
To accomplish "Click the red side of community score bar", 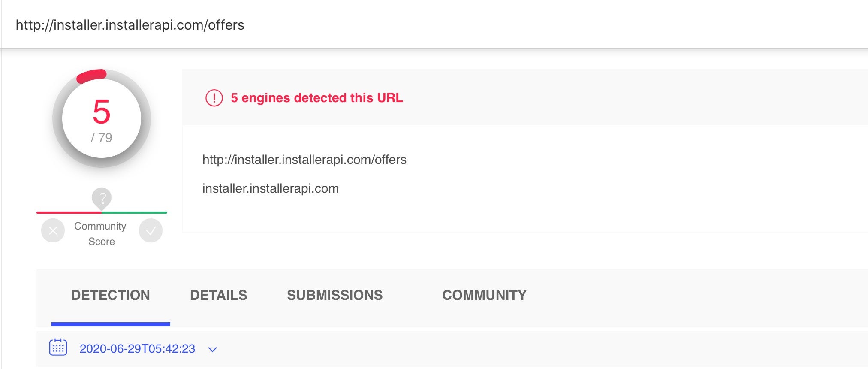I will click(69, 212).
